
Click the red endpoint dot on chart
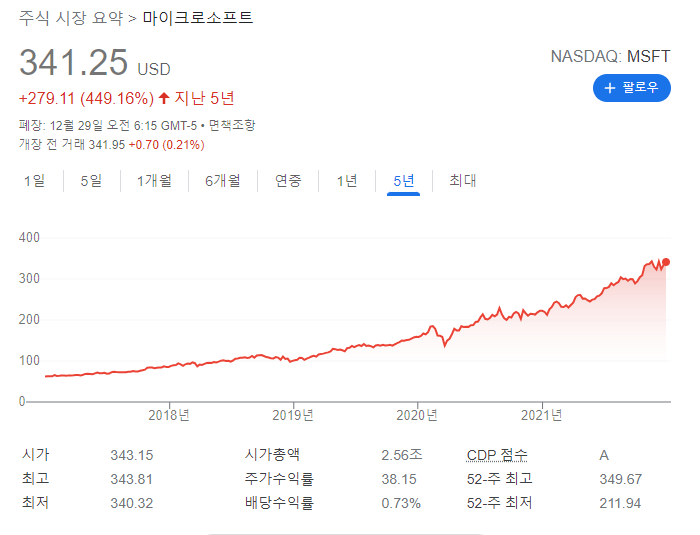pyautogui.click(x=666, y=262)
